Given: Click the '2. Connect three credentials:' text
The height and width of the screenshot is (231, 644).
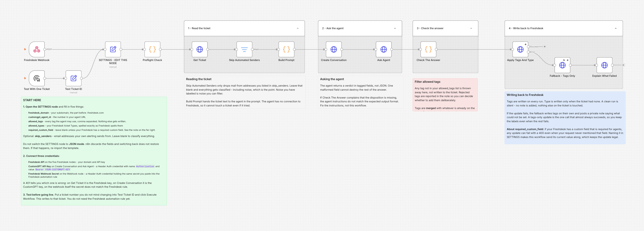Looking at the screenshot, I should click(x=41, y=156).
